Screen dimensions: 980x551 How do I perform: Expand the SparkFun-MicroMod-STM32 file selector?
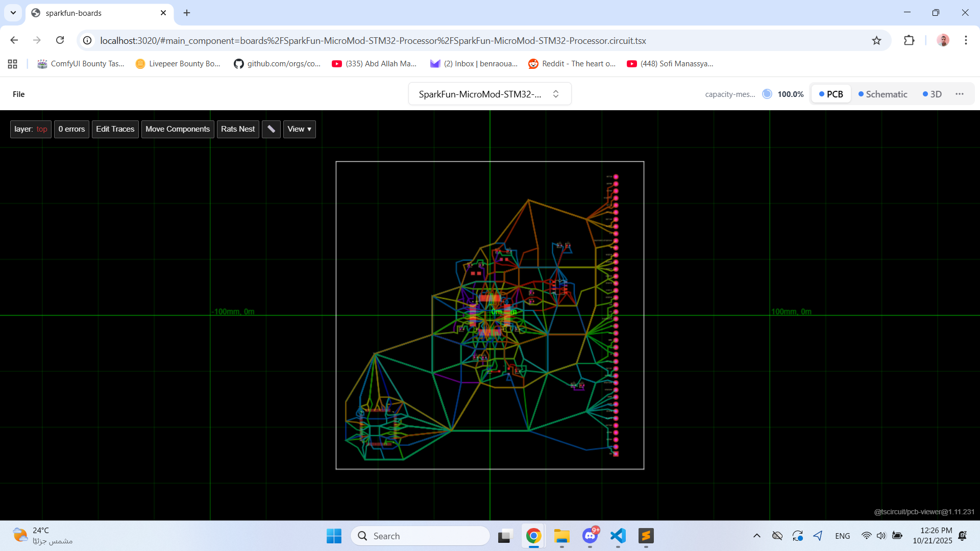489,94
